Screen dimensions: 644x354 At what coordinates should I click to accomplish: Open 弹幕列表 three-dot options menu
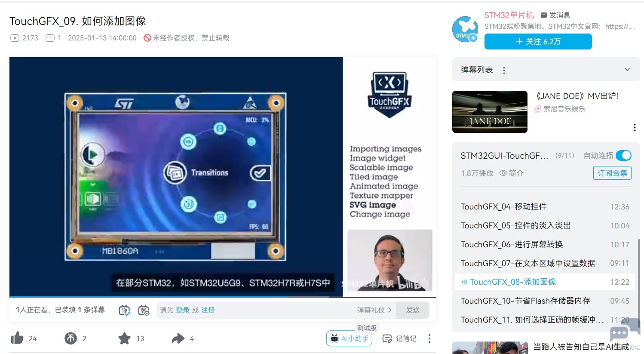[504, 70]
